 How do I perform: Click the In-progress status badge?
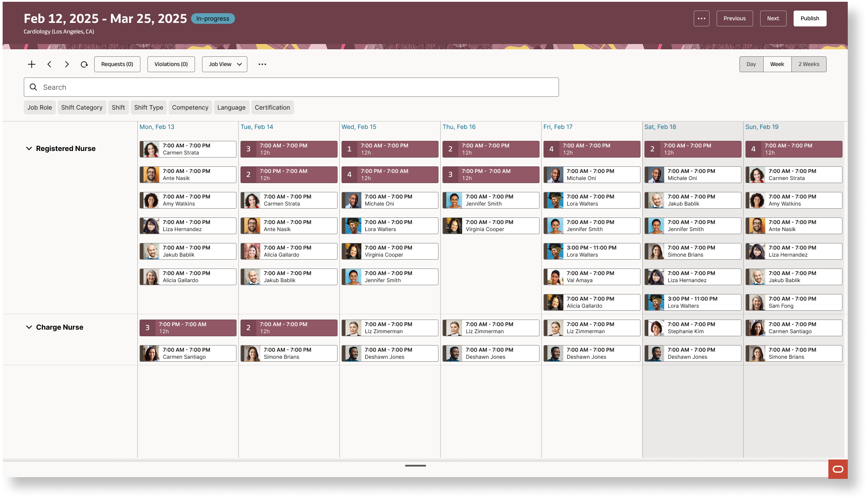click(213, 18)
